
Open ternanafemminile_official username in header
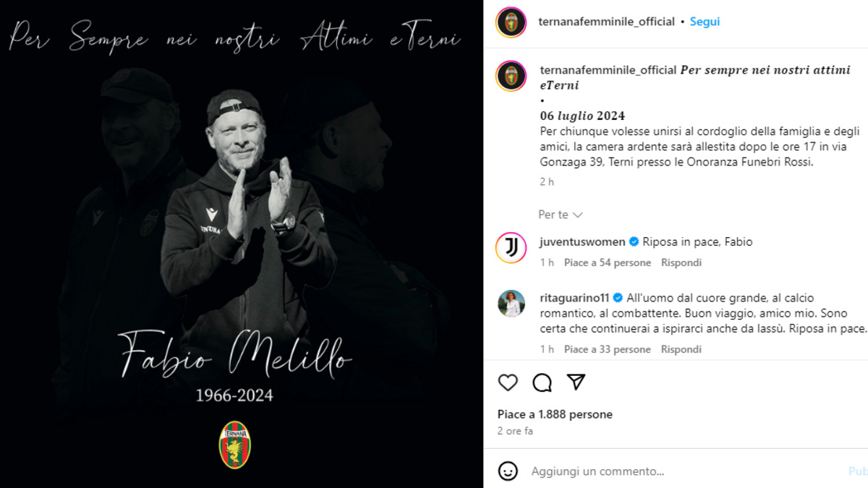point(607,22)
